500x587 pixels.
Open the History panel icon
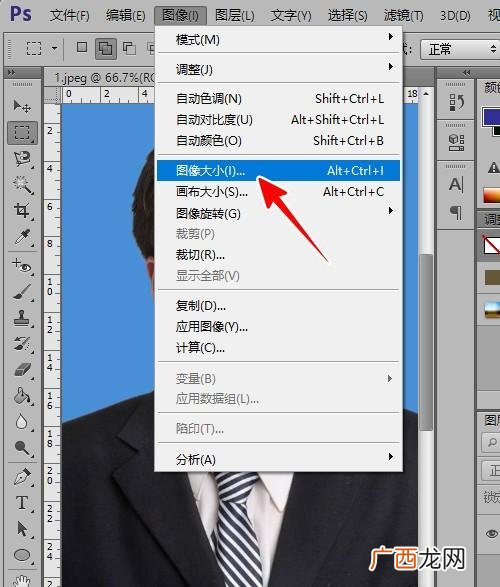(x=456, y=102)
